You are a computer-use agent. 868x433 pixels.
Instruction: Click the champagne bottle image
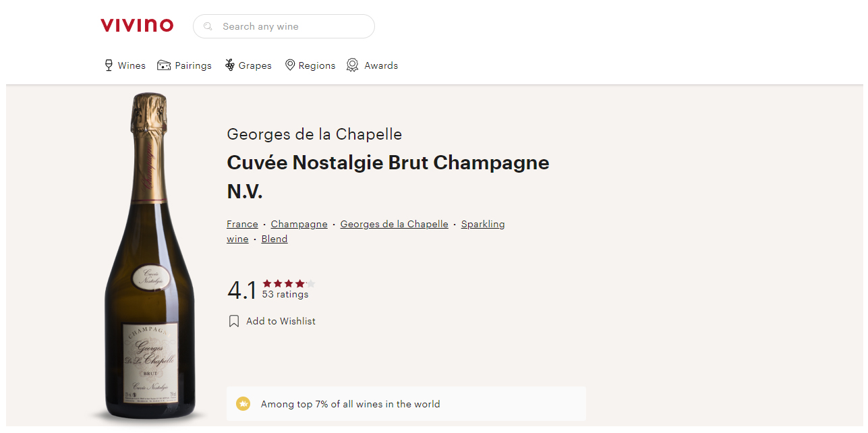click(x=150, y=256)
